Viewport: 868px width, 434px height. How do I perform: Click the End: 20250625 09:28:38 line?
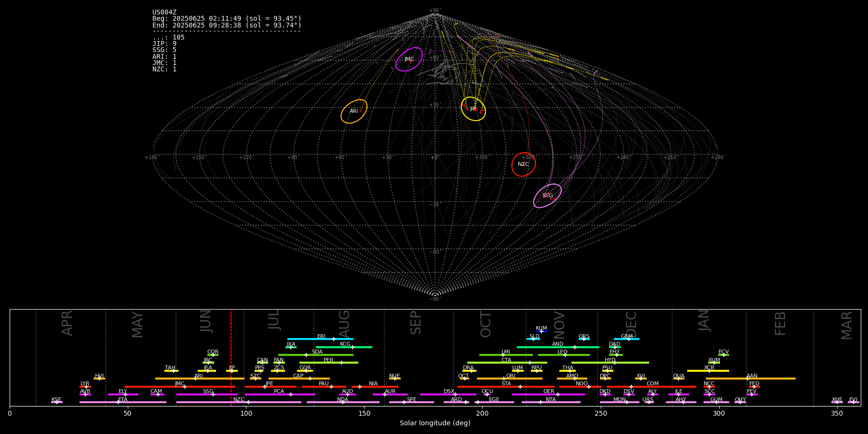(x=227, y=25)
